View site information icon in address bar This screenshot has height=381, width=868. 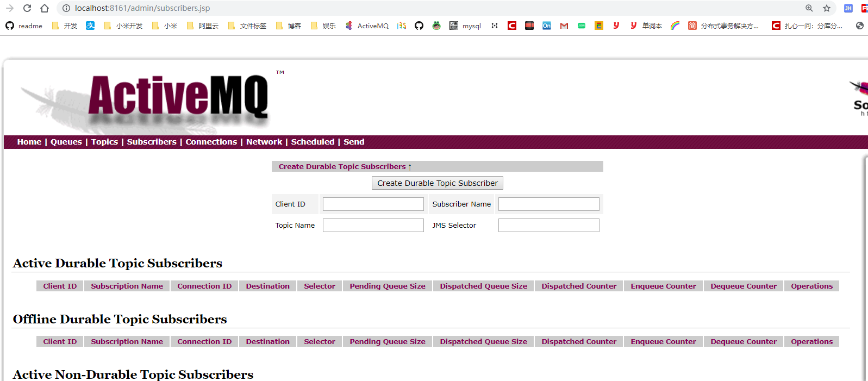[x=66, y=8]
